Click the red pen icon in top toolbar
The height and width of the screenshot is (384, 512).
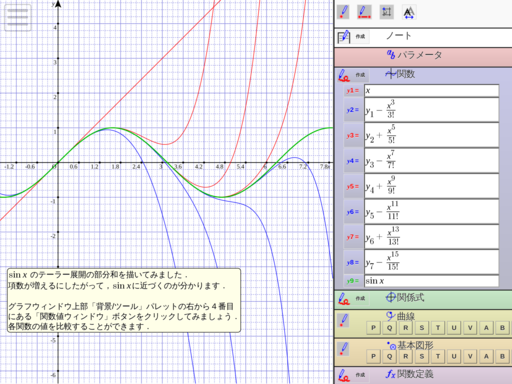(343, 12)
